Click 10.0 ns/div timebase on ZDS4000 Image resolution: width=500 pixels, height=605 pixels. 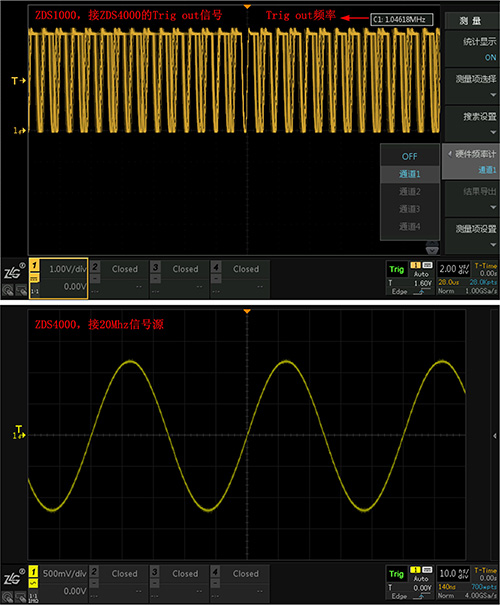click(x=454, y=573)
